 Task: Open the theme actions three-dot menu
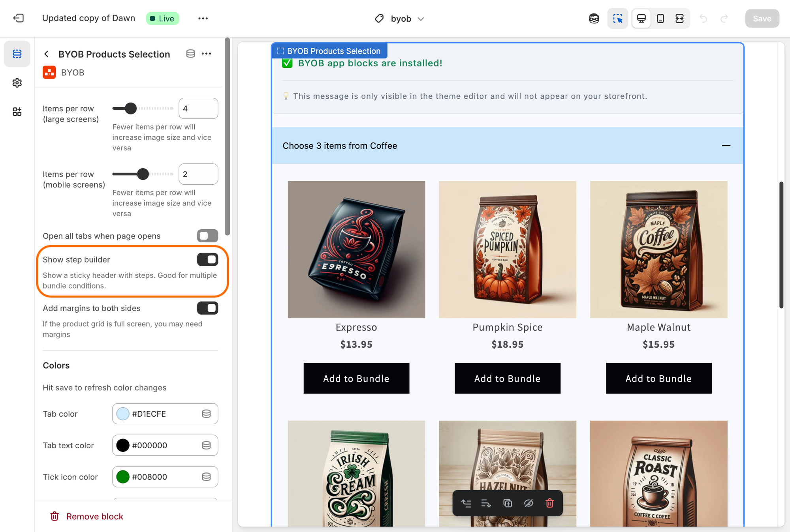click(203, 19)
